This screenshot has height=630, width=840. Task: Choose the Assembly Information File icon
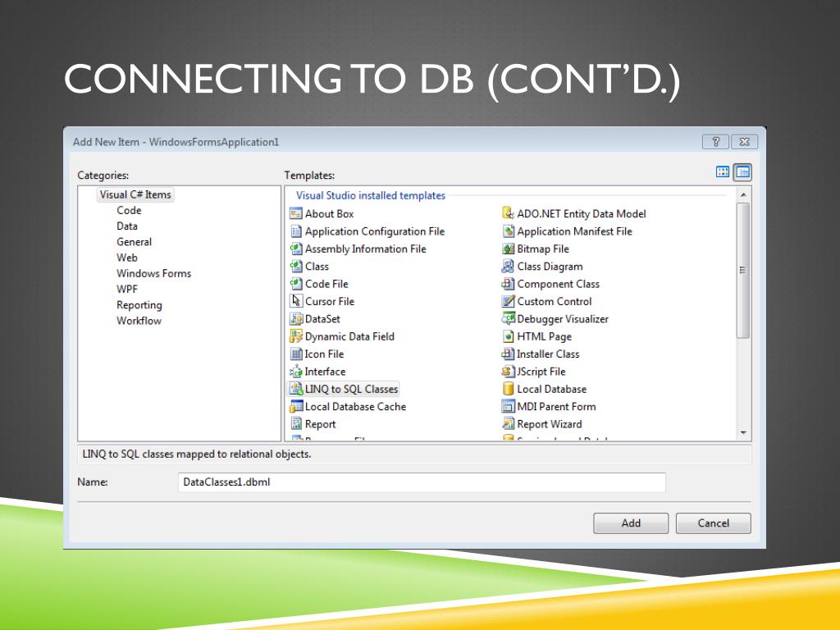click(x=295, y=249)
